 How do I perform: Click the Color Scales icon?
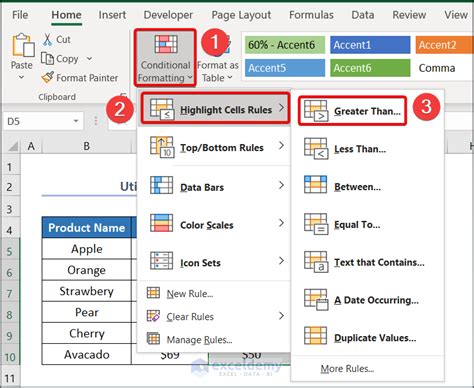point(162,223)
